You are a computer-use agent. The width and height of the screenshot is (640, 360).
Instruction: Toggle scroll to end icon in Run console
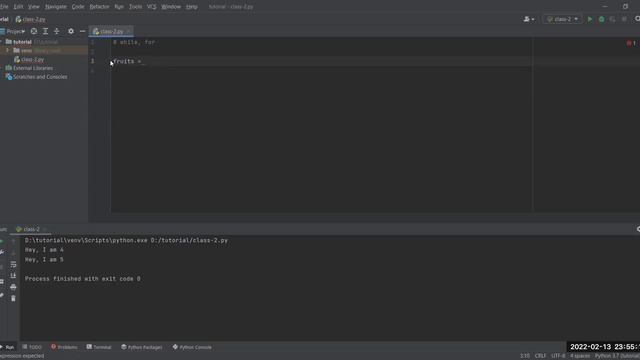(x=13, y=276)
